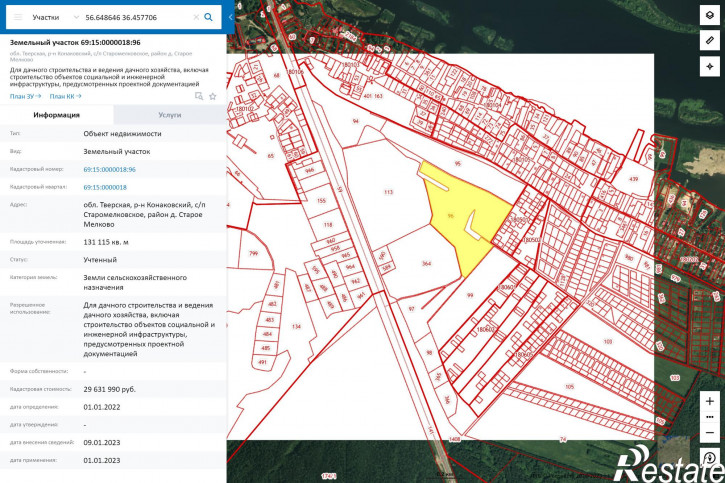This screenshot has width=725, height=483.
Task: Click the status value 'Учтенный'
Action: [x=100, y=260]
